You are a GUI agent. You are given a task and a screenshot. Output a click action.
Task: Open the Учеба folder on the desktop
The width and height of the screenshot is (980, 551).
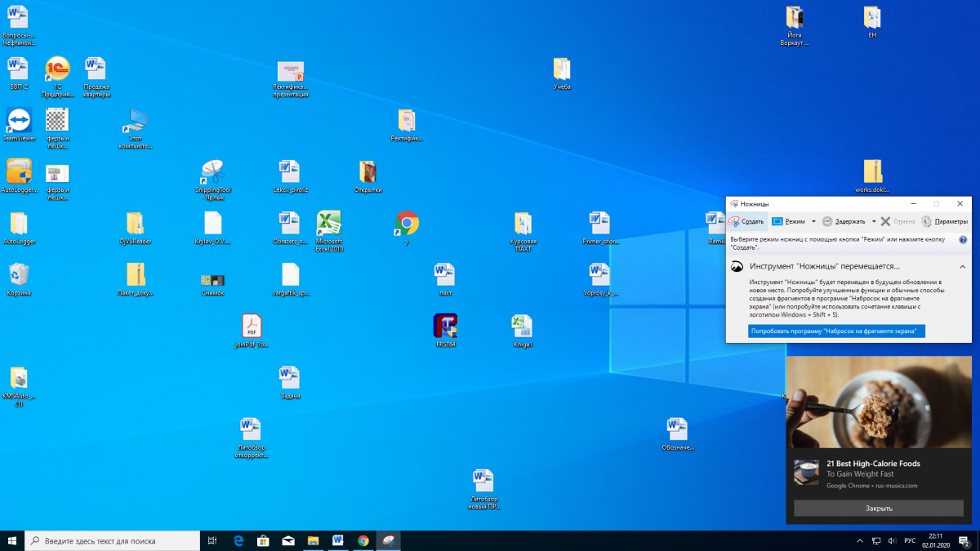562,69
